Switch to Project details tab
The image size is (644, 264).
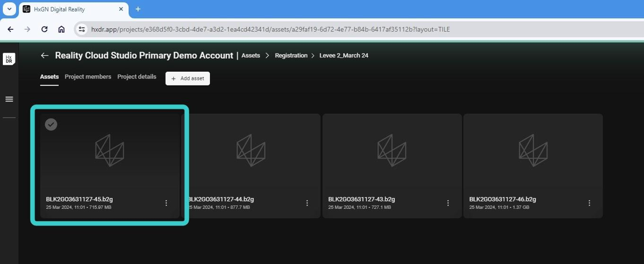click(x=137, y=77)
